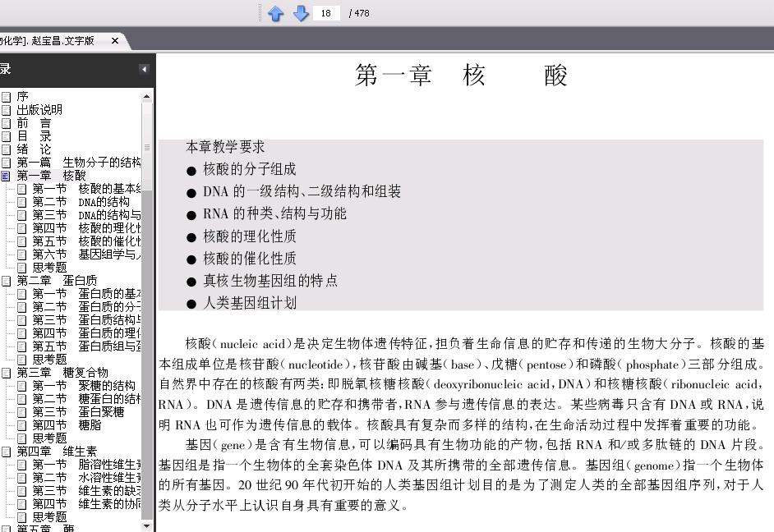Open bookmark 第三节 蛋白聚糖
The width and height of the screenshot is (774, 532).
tap(78, 411)
